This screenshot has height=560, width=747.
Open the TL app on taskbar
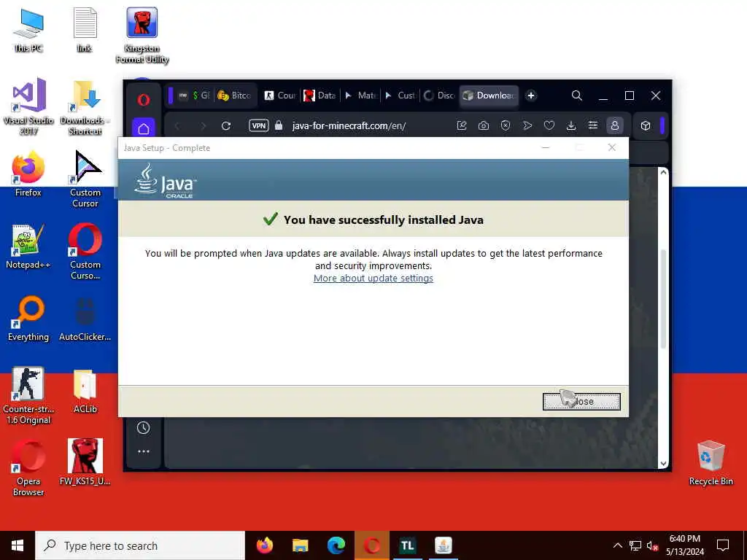(x=407, y=545)
